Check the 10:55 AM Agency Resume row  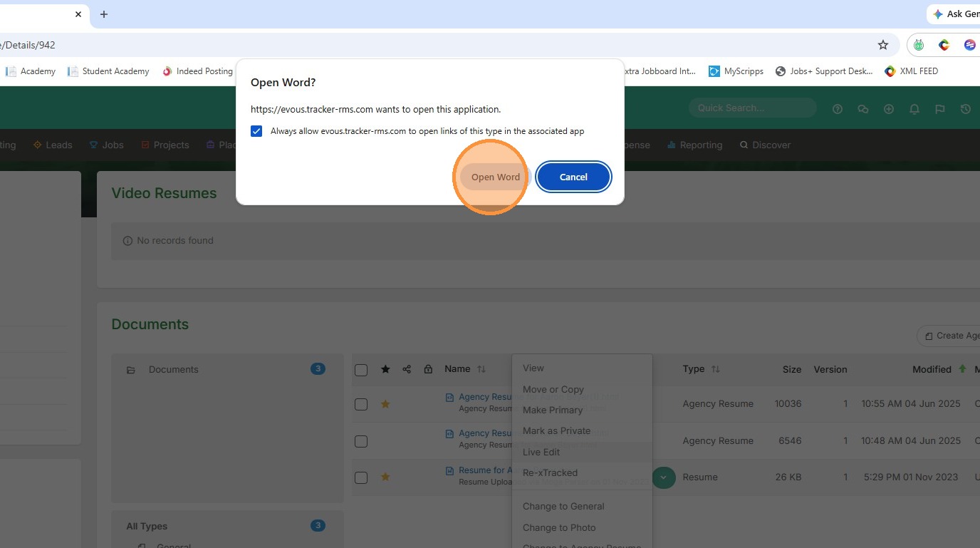[x=361, y=404]
